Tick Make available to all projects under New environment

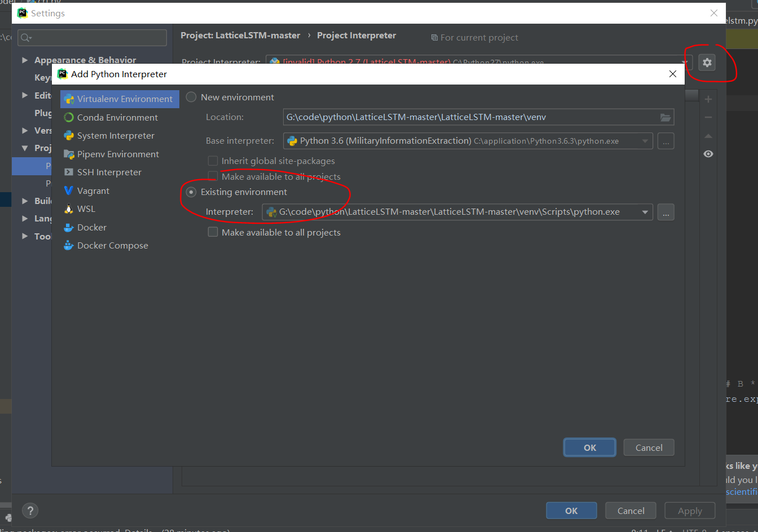213,176
